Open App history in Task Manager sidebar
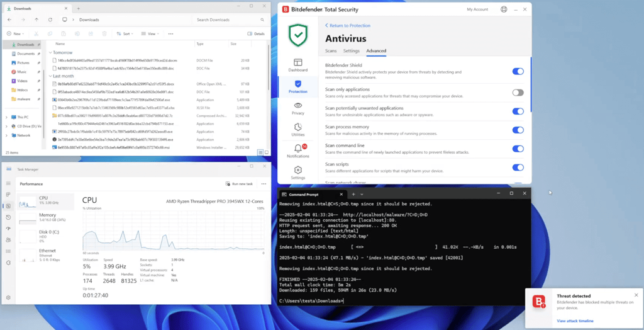The height and width of the screenshot is (330, 644). coord(8,217)
